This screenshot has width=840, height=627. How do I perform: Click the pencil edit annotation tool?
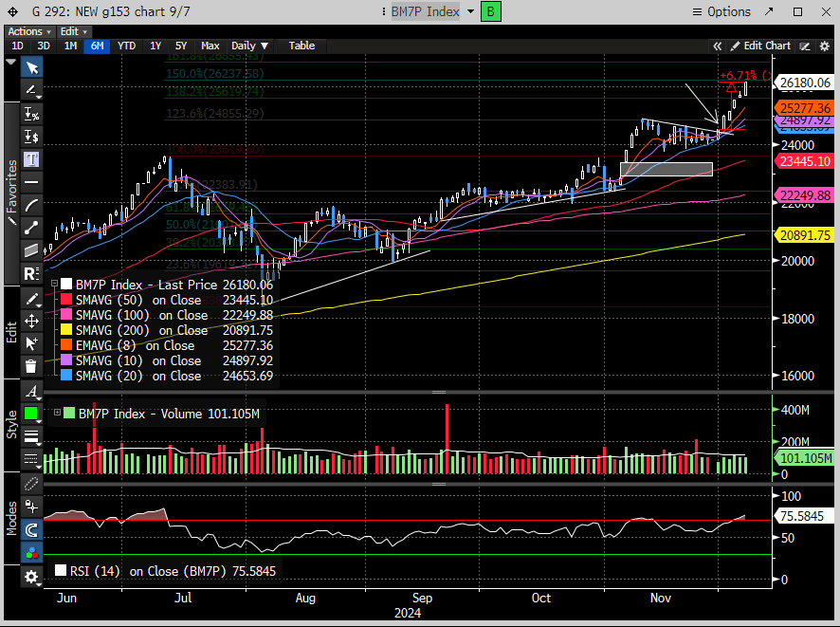(x=31, y=299)
